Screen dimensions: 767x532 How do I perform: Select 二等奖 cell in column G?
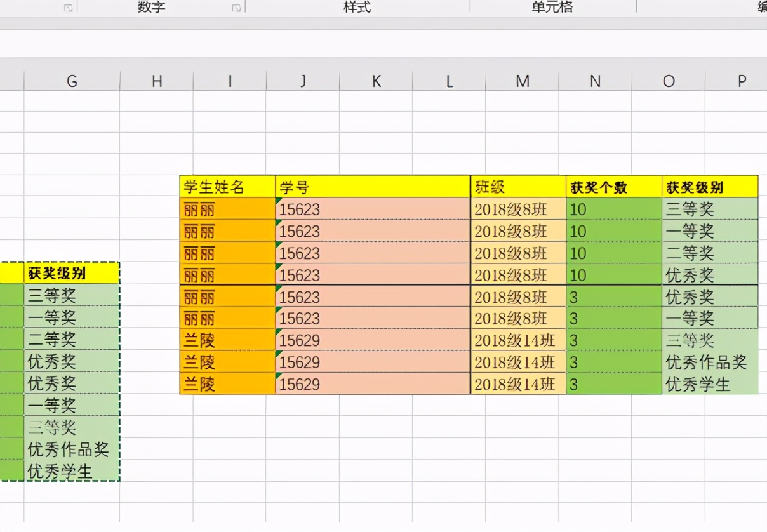(x=72, y=339)
